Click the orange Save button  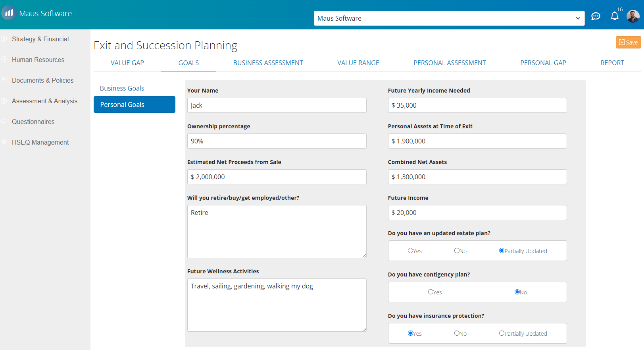[628, 43]
